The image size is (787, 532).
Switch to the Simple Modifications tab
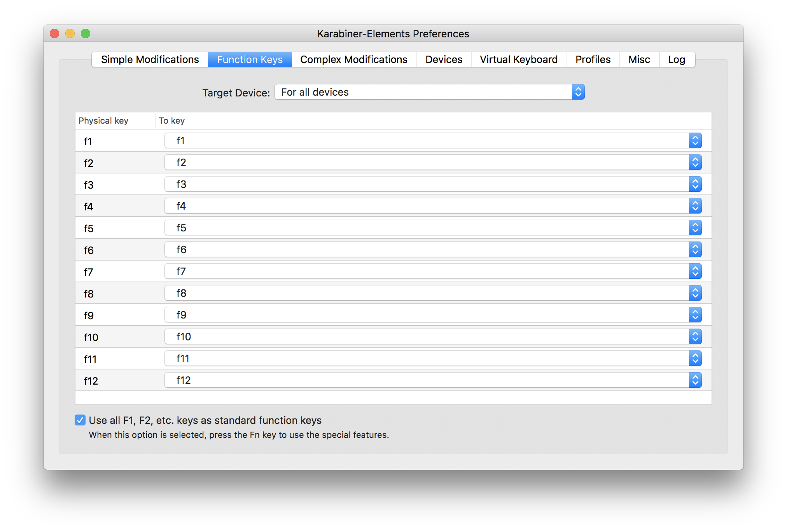[150, 59]
